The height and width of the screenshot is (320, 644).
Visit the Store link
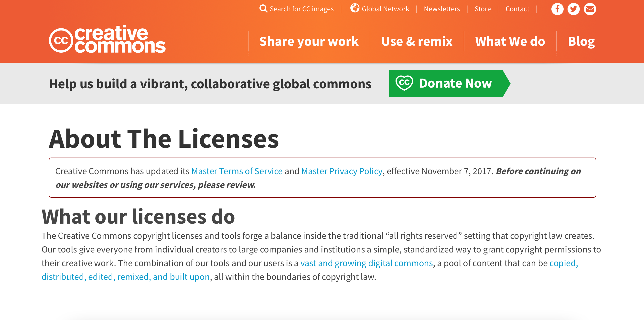[483, 9]
